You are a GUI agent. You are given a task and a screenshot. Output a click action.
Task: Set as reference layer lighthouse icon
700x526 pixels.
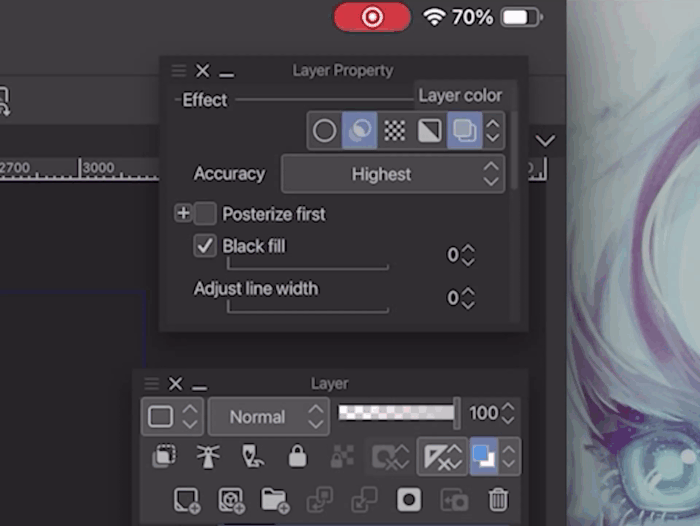coord(208,456)
